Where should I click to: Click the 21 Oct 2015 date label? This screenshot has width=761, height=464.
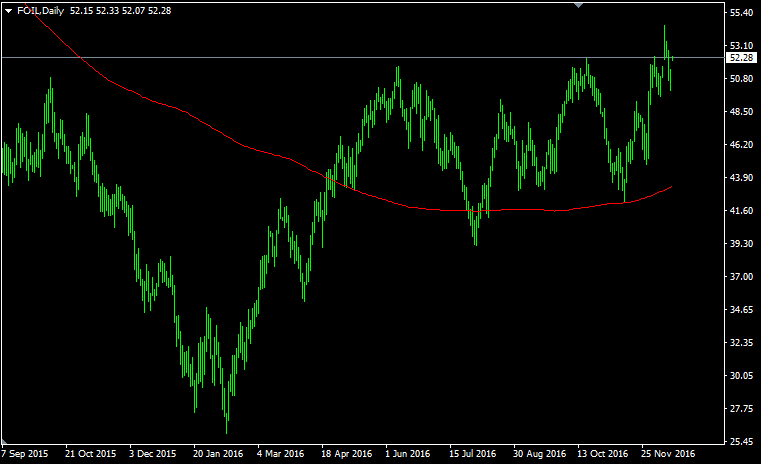pyautogui.click(x=91, y=454)
